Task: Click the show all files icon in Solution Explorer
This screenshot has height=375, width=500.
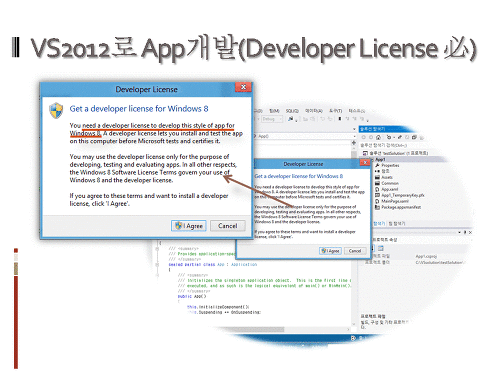Action: click(414, 137)
